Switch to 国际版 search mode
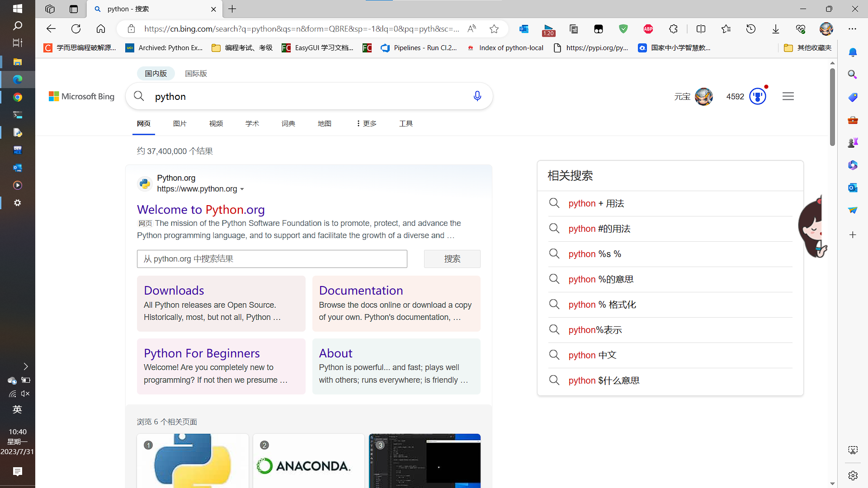 point(196,73)
